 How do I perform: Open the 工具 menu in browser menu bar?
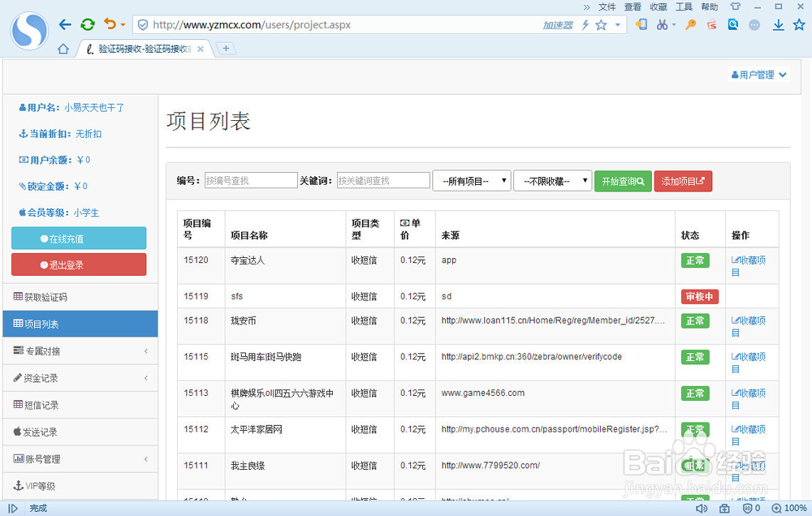pos(684,6)
